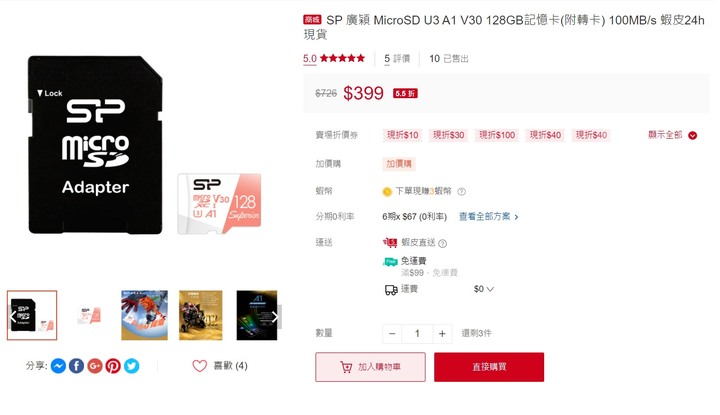The height and width of the screenshot is (415, 720).
Task: Claim the 現折$100 coupon tag
Action: tap(497, 135)
